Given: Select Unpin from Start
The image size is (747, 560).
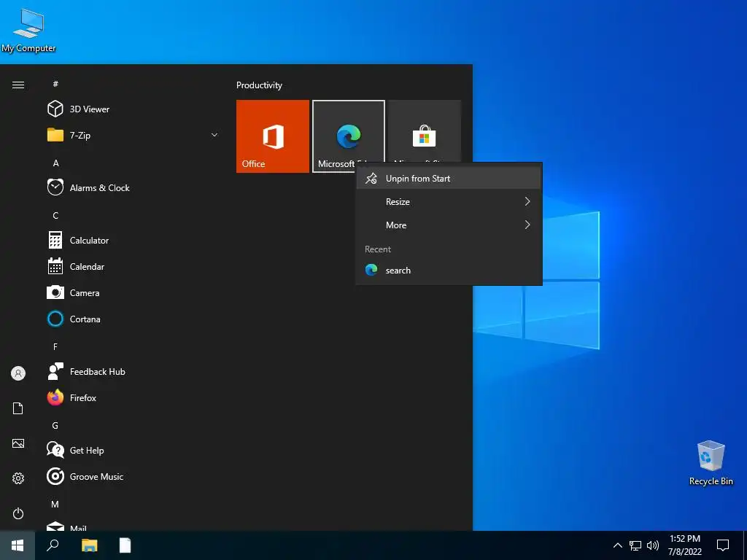Looking at the screenshot, I should click(x=449, y=179).
